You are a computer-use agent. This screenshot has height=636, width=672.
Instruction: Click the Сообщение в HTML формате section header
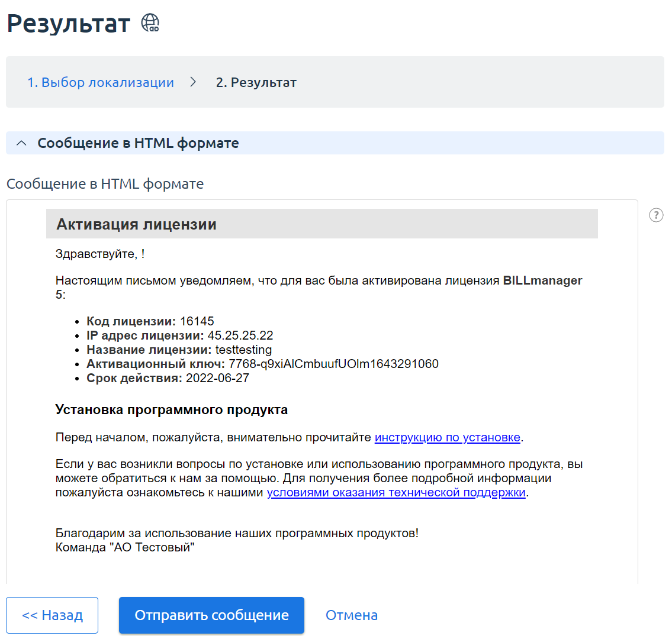pos(138,143)
